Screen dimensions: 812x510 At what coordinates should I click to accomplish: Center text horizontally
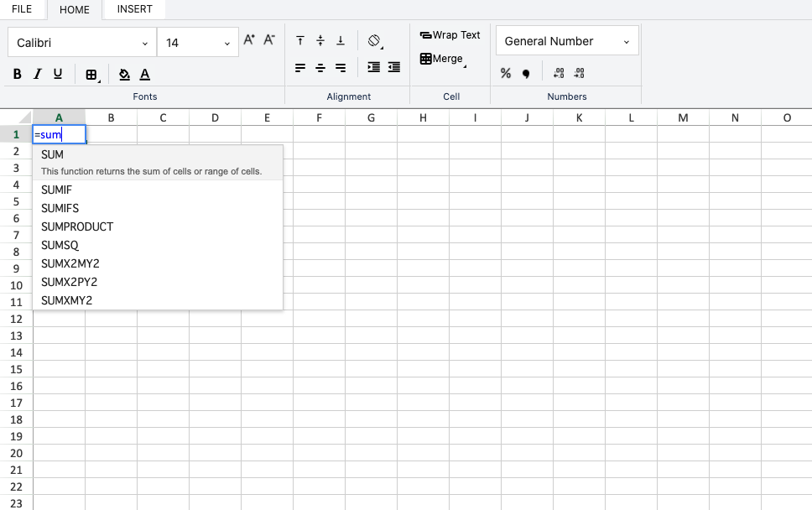[320, 68]
